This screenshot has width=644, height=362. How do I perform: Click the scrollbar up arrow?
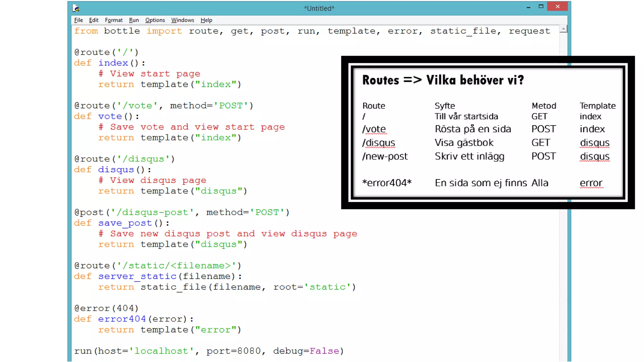563,29
